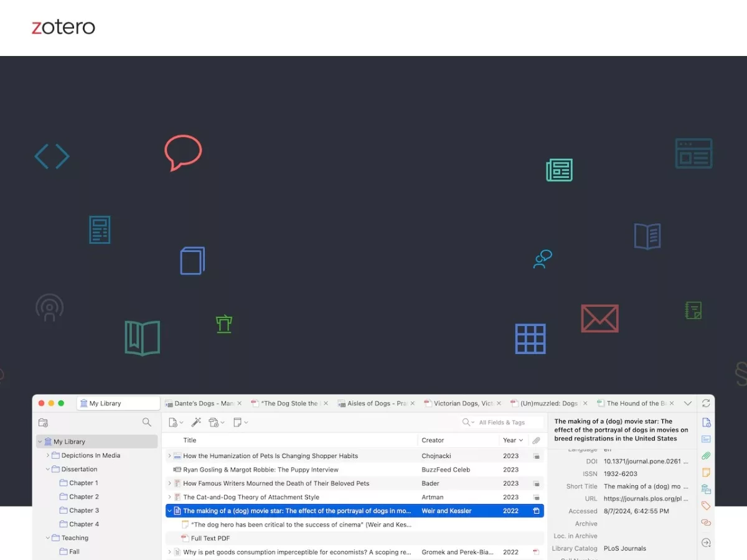Click the Bader row snapshot attachment icon
The image size is (747, 560).
click(x=536, y=483)
